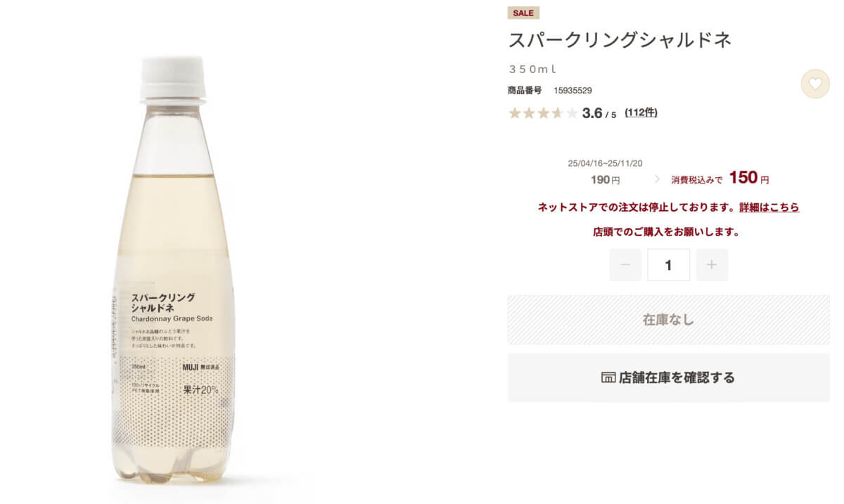This screenshot has height=504, width=844.
Task: Decrease quantity with the minus button
Action: pos(625,265)
